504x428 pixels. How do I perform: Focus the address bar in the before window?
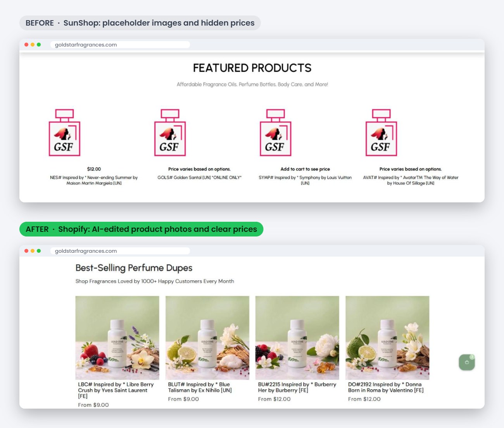coord(120,45)
